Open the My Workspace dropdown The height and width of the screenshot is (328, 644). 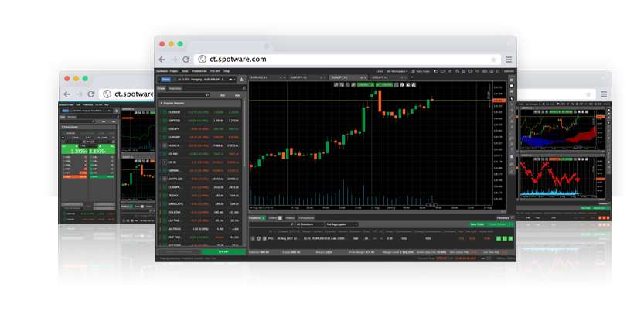pyautogui.click(x=397, y=71)
